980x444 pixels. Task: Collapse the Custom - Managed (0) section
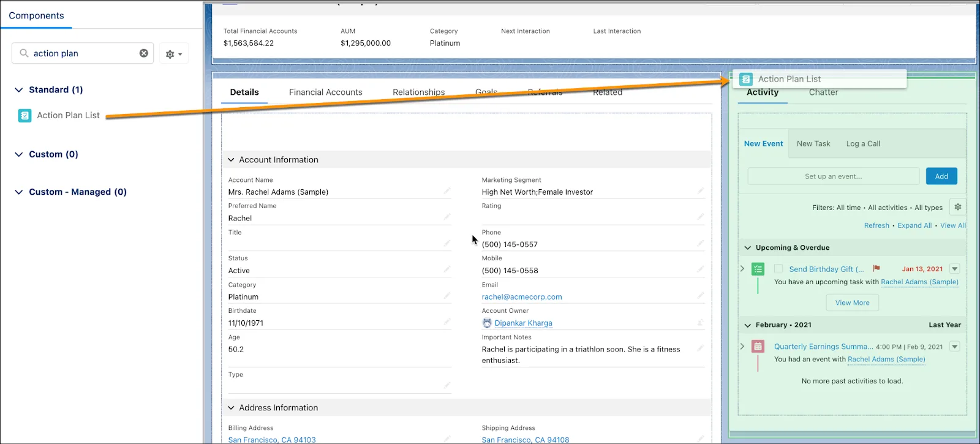[18, 192]
